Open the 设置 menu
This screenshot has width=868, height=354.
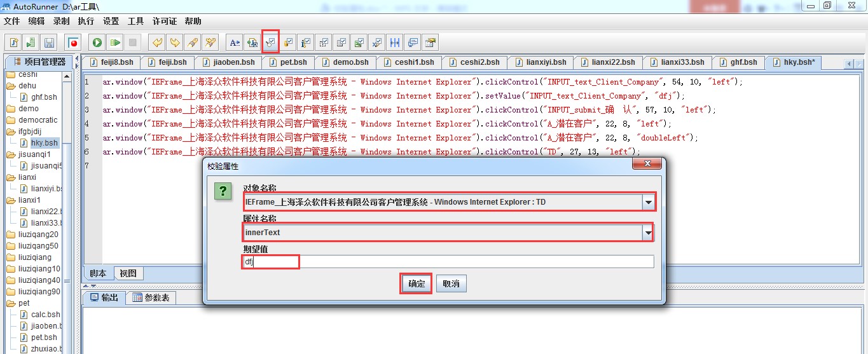point(111,21)
